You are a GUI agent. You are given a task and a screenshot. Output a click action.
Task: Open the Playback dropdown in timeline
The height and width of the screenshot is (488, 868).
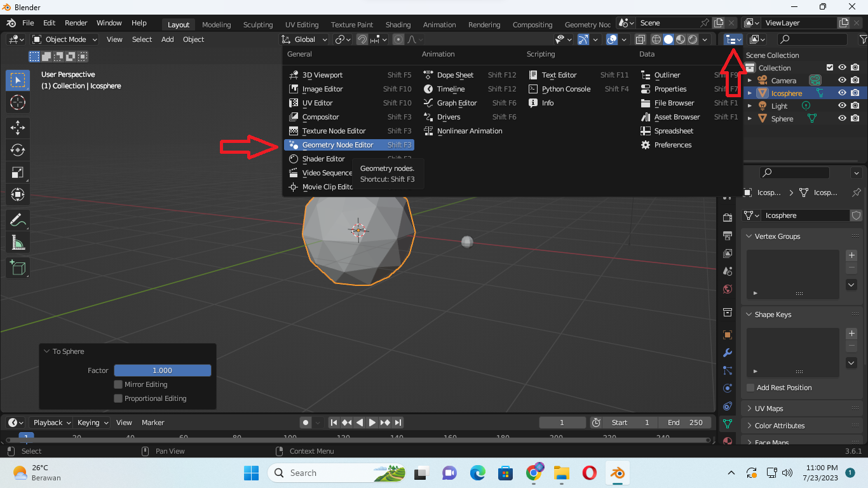tap(51, 423)
